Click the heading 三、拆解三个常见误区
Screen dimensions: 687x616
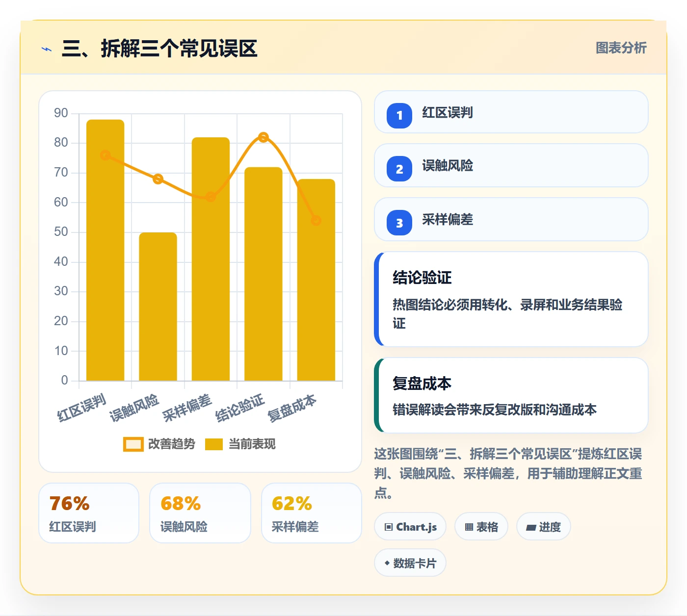tap(159, 49)
